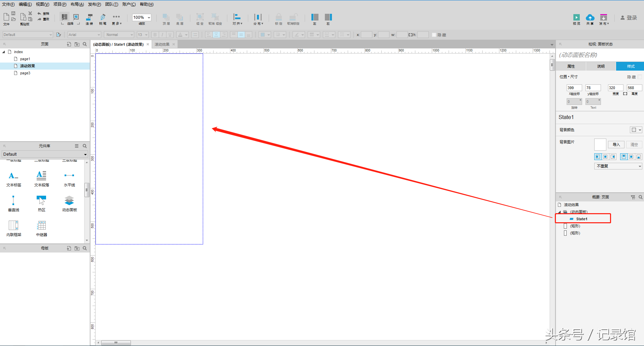Collapse the index page tree node
Screen dimensions: 644x346
[4, 52]
